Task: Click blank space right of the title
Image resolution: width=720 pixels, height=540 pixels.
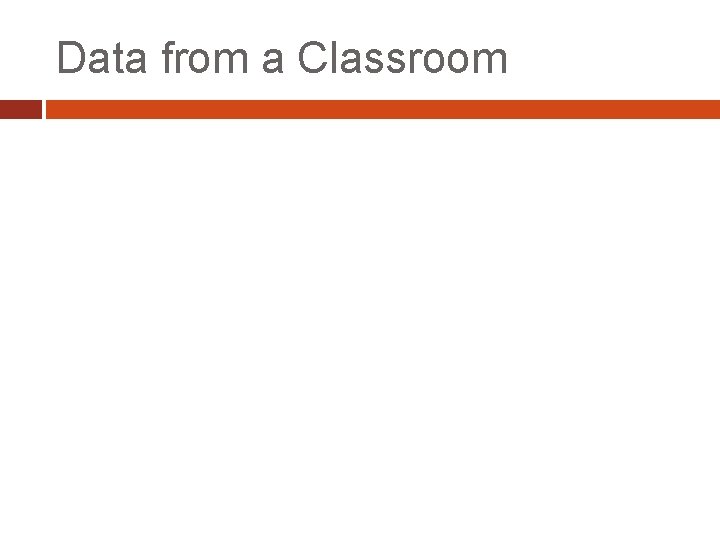Action: (620, 58)
